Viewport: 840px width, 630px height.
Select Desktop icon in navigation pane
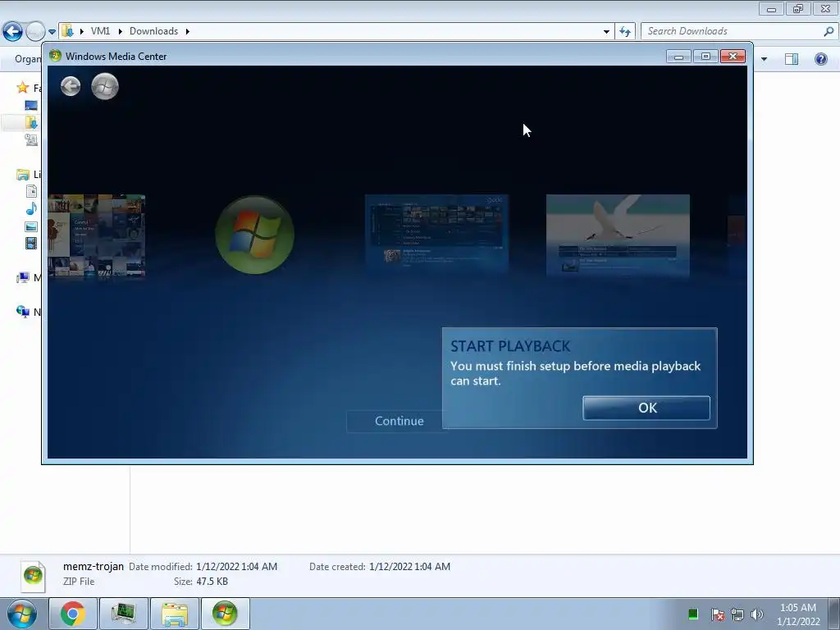31,106
